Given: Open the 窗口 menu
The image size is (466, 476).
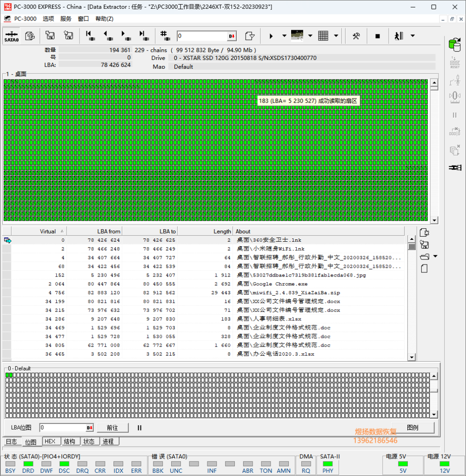Looking at the screenshot, I should 83,19.
